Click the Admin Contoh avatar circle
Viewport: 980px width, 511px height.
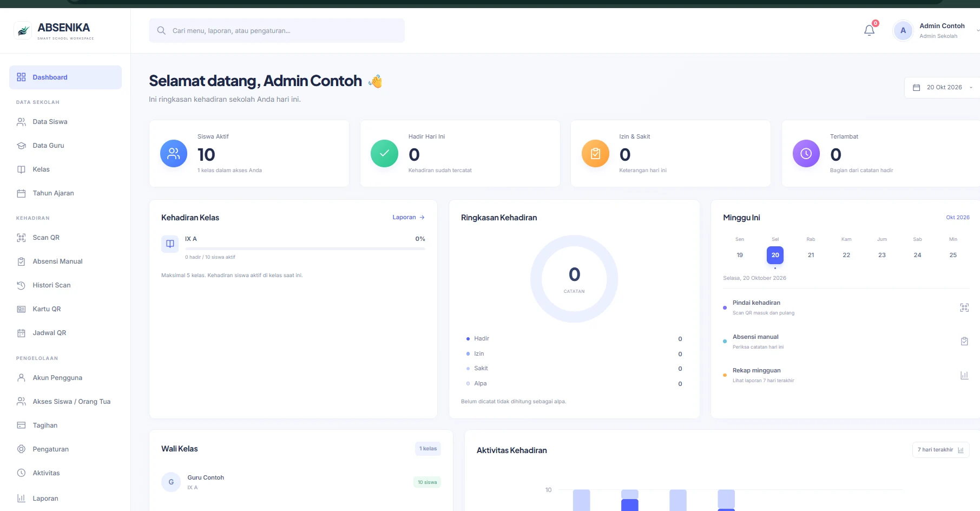pyautogui.click(x=903, y=31)
